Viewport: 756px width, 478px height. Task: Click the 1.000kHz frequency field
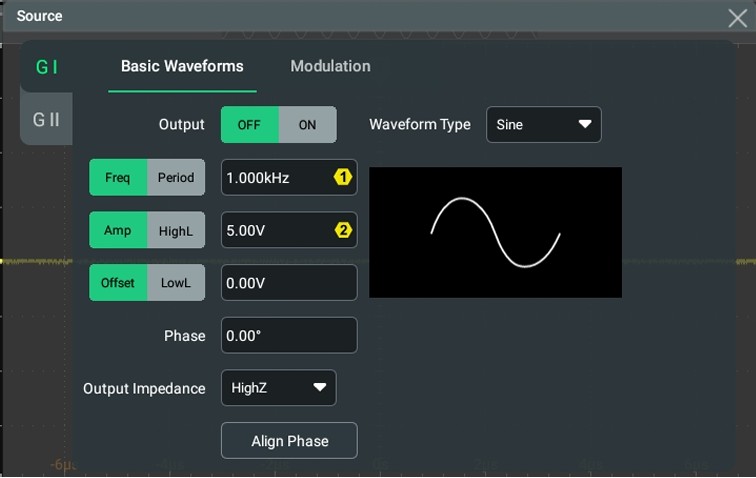[275, 178]
